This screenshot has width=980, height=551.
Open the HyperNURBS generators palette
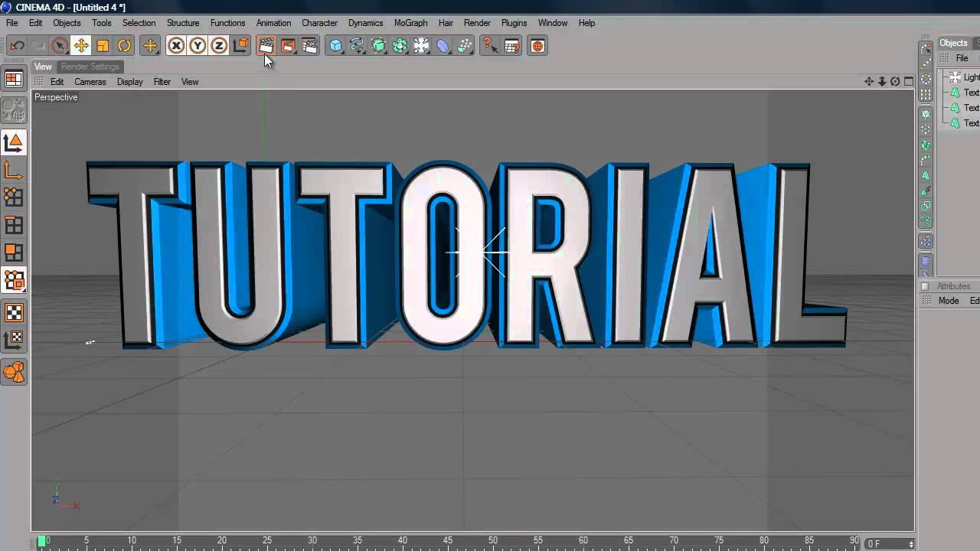378,46
